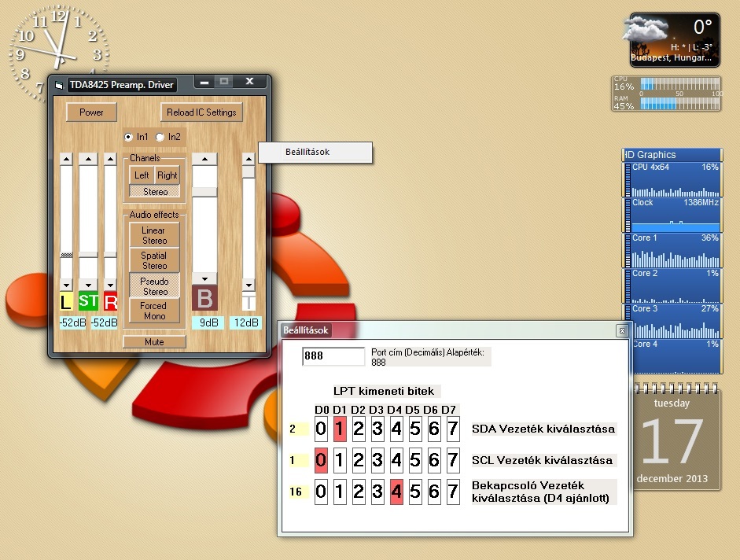
Task: Choose the Right channel button
Action: point(167,175)
